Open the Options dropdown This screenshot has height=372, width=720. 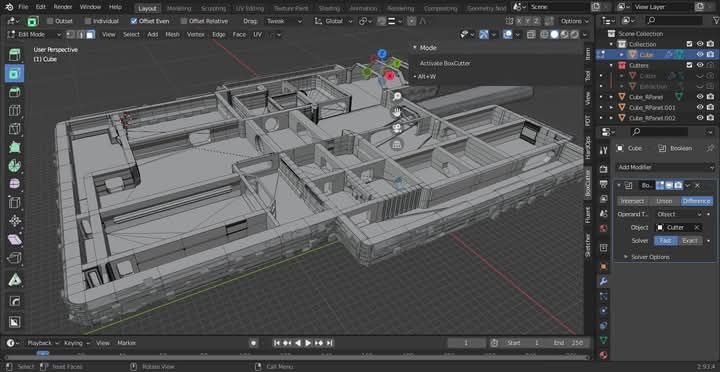coord(574,21)
